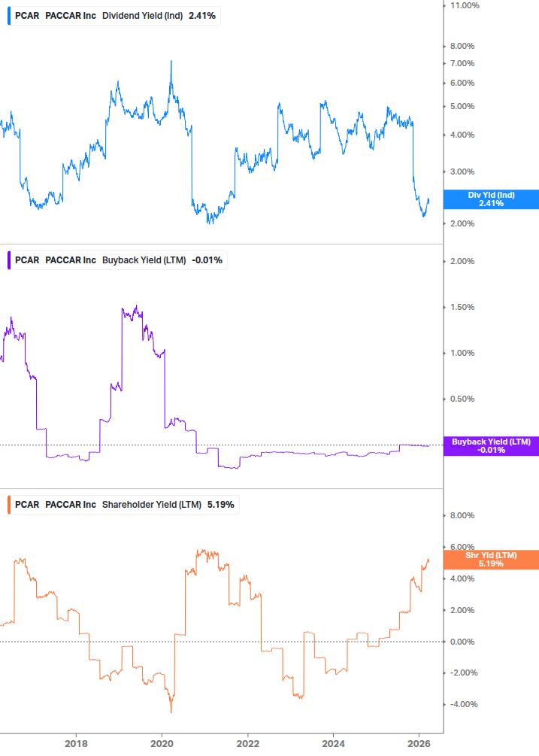Image resolution: width=539 pixels, height=756 pixels.
Task: Click the orange Shr Yld (LTM) 5.19% axis tag
Action: (491, 560)
